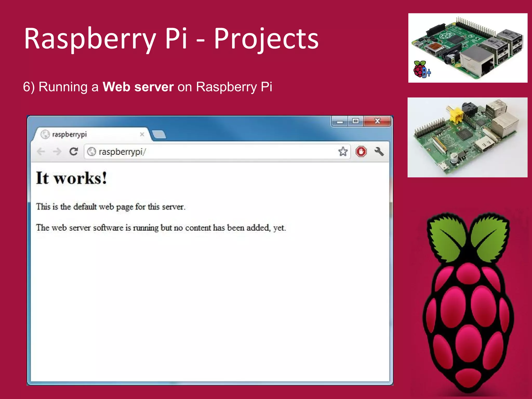Click the red AdBlock stop-sign icon
This screenshot has width=532, height=399.
pyautogui.click(x=361, y=151)
